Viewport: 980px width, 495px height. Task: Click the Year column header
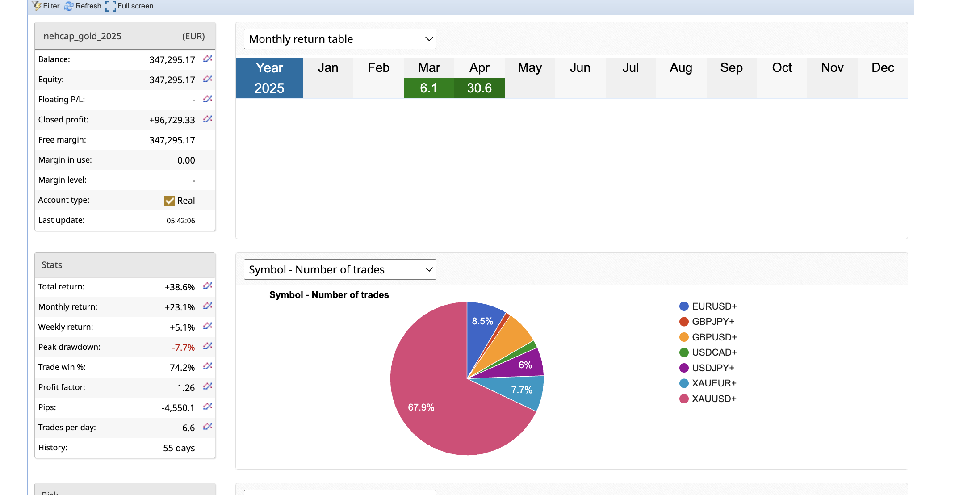[x=269, y=67]
